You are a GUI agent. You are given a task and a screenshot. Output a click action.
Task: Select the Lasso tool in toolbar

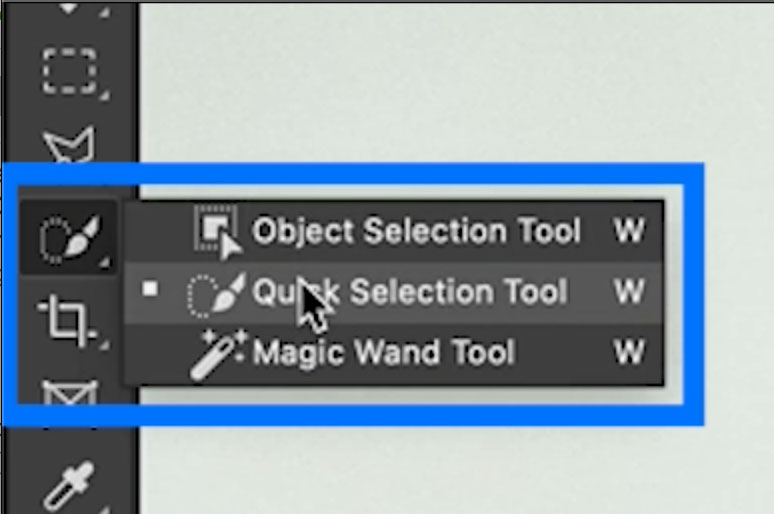[x=69, y=145]
